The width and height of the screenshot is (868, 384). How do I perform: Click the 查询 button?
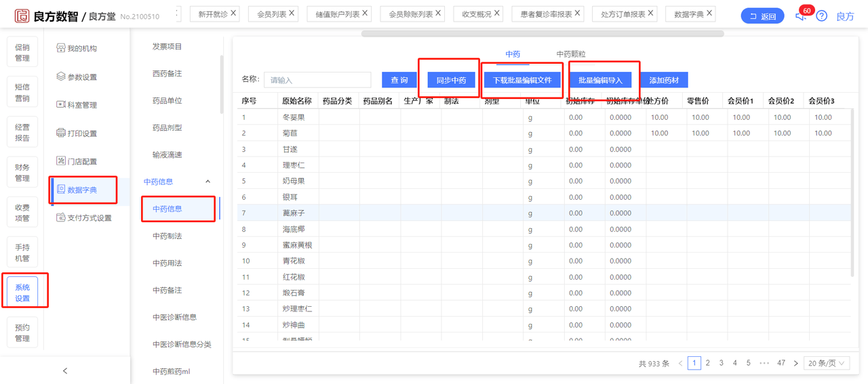[x=399, y=80]
